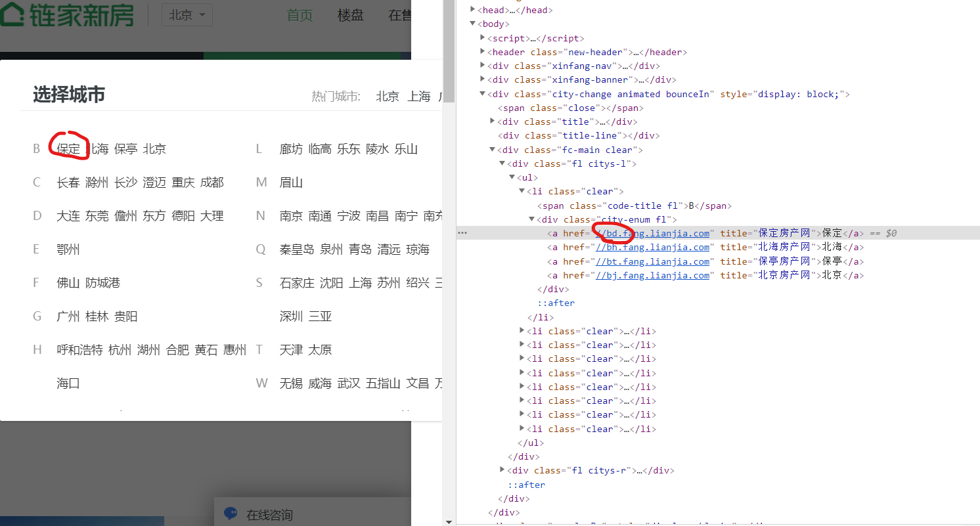Viewport: 980px width, 526px height.
Task: Select city 成都 under letter C
Action: click(x=212, y=183)
